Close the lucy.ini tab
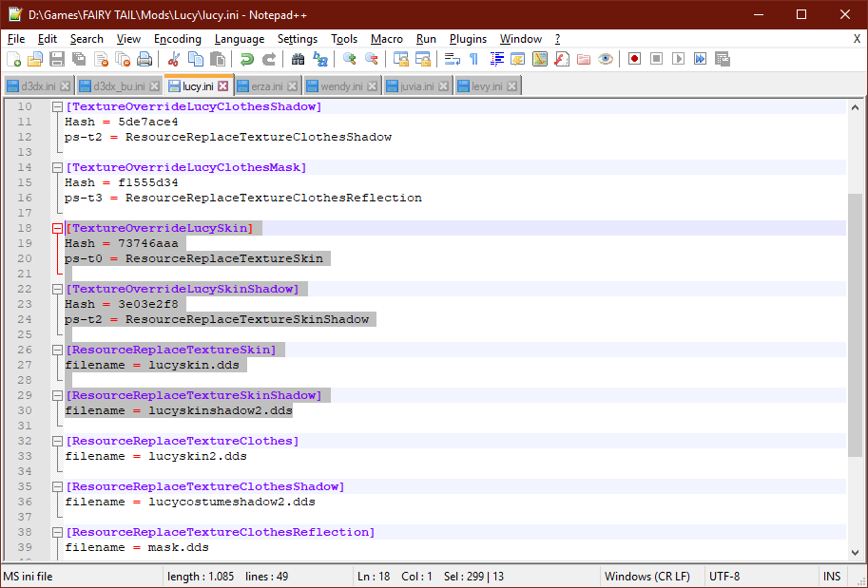The width and height of the screenshot is (868, 588). (223, 85)
